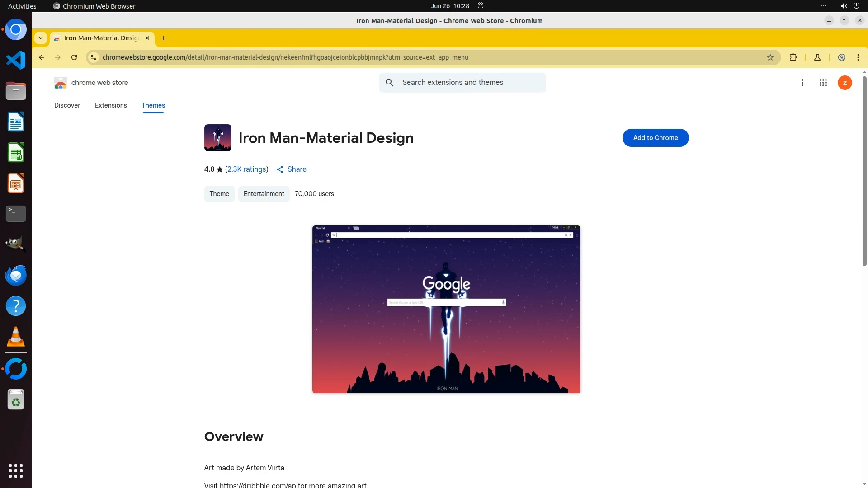The width and height of the screenshot is (868, 488).
Task: Open web store more options menu
Action: point(802,83)
